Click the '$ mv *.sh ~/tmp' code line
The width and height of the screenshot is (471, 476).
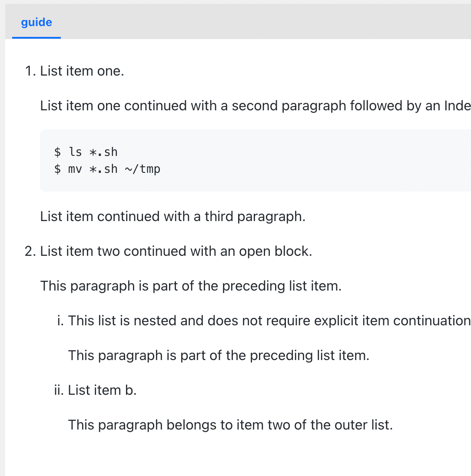tap(107, 169)
